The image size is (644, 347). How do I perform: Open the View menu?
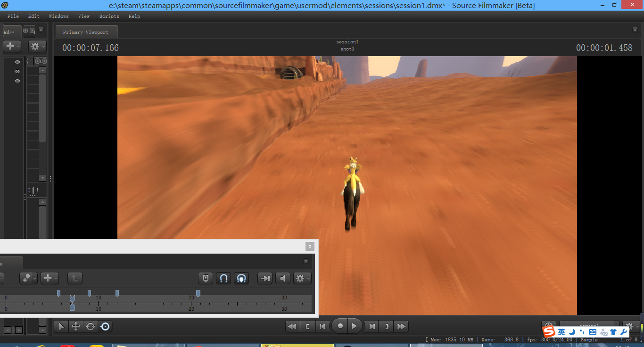[84, 16]
